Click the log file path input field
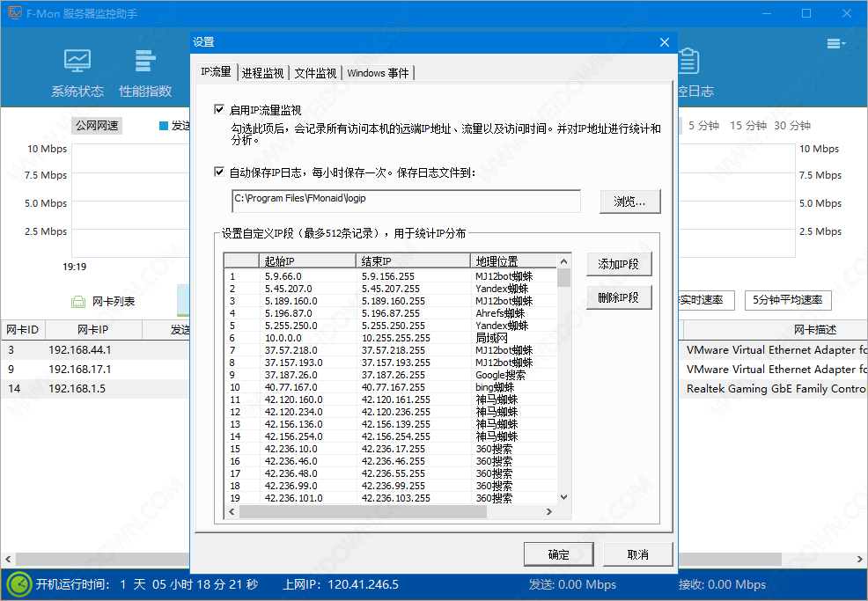 (x=406, y=202)
